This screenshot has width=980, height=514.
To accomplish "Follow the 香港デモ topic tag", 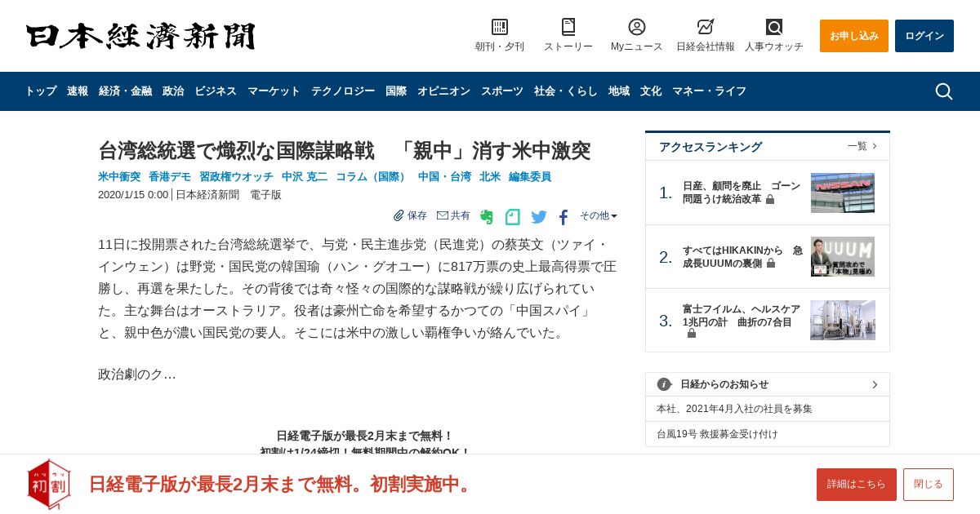I will 170,176.
